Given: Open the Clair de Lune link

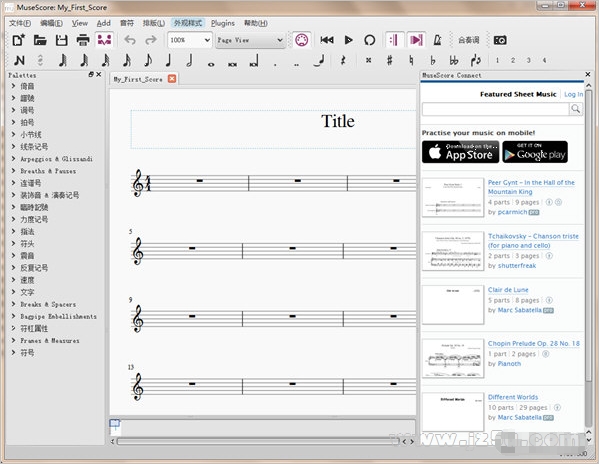Looking at the screenshot, I should (x=508, y=290).
